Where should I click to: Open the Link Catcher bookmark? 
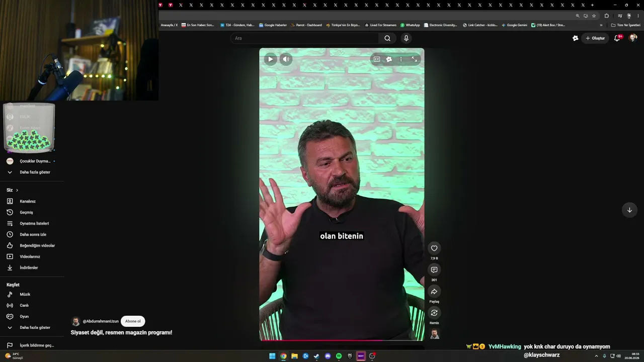[x=480, y=25]
